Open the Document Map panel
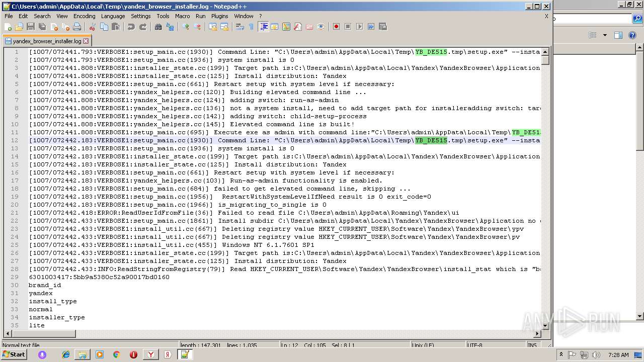Screen dimensions: 644x362 [x=286, y=27]
